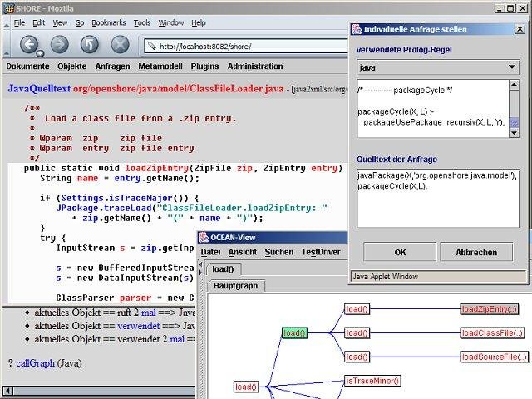532x399 pixels.
Task: Close the Individuelle Anfrage stellen dialog
Action: [520, 29]
